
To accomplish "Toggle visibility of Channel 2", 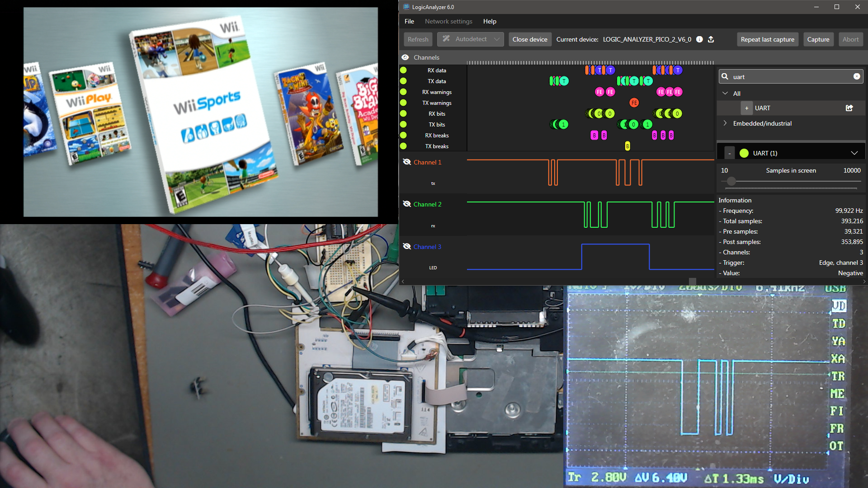I will click(x=406, y=204).
